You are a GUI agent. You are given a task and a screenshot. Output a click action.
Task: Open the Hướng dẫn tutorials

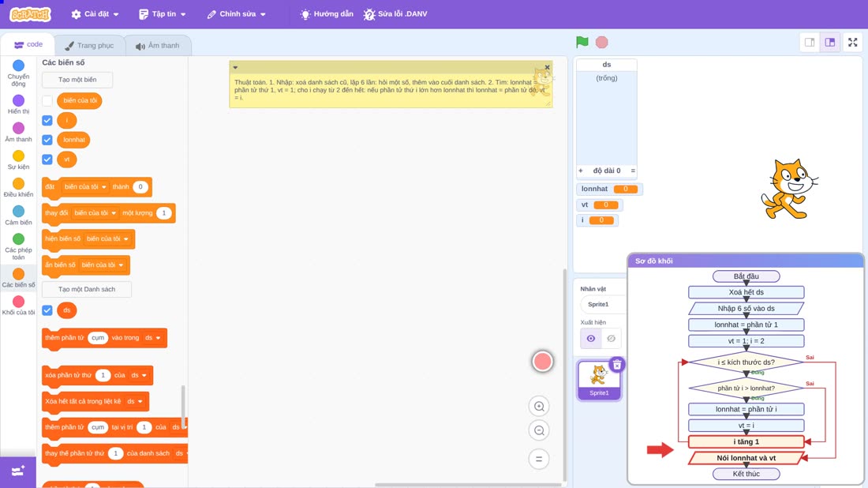[327, 14]
